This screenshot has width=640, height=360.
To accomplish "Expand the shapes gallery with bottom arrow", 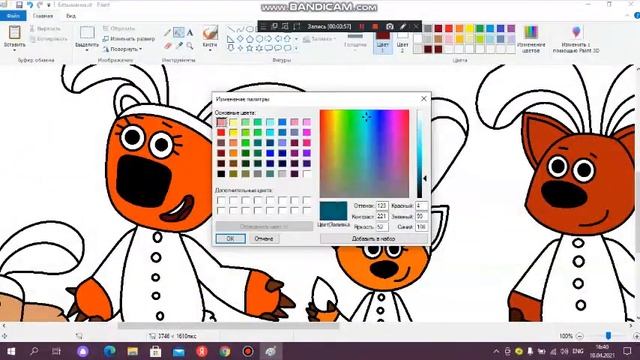I will [296, 49].
